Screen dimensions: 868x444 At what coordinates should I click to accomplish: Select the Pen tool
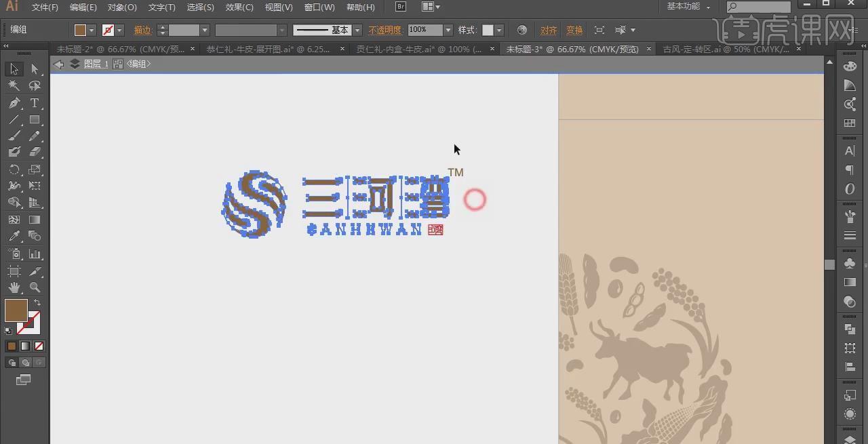(14, 103)
